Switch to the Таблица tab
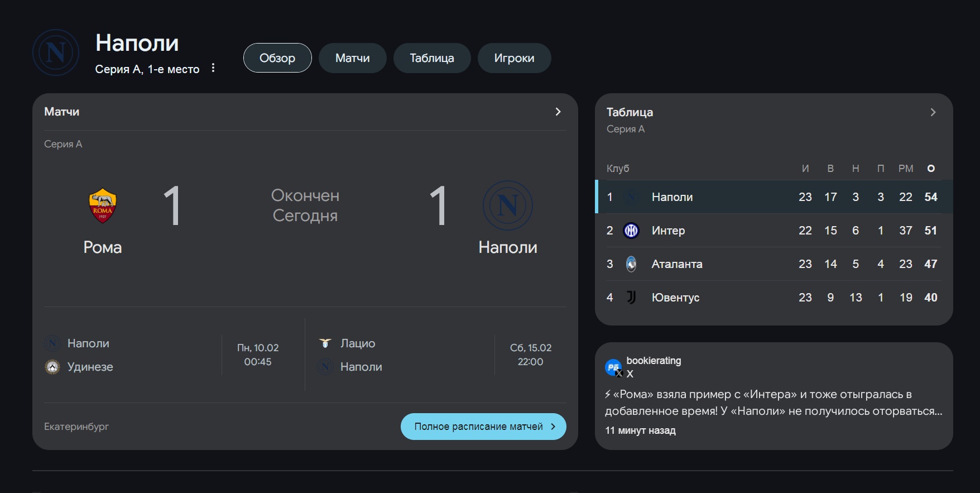This screenshot has height=493, width=980. click(x=432, y=58)
